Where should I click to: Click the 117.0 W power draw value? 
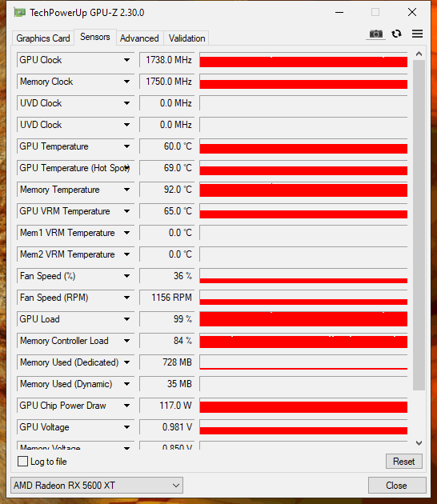click(167, 406)
